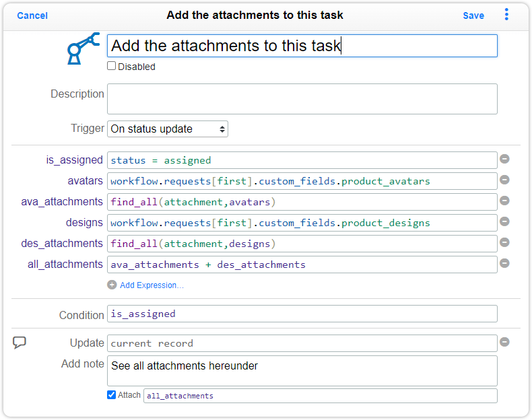Click the Condition label
The width and height of the screenshot is (532, 420).
[x=81, y=315]
